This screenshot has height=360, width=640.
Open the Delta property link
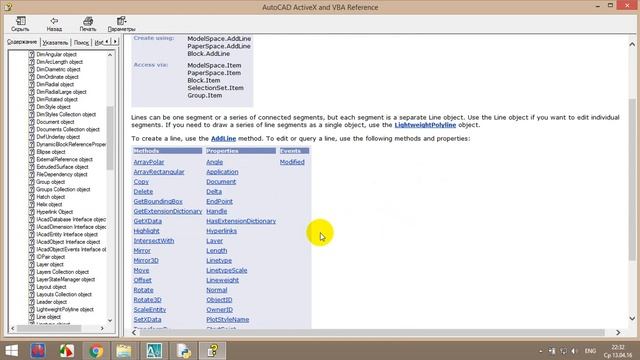214,191
